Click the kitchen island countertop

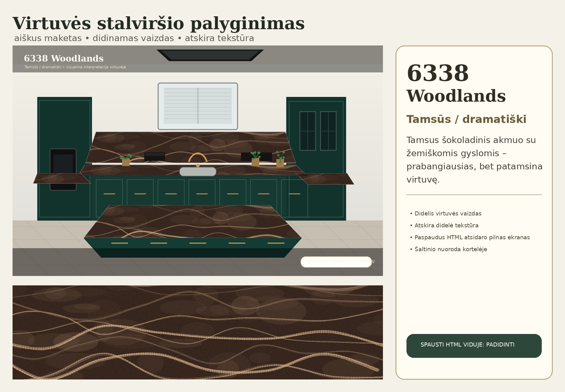click(x=193, y=221)
